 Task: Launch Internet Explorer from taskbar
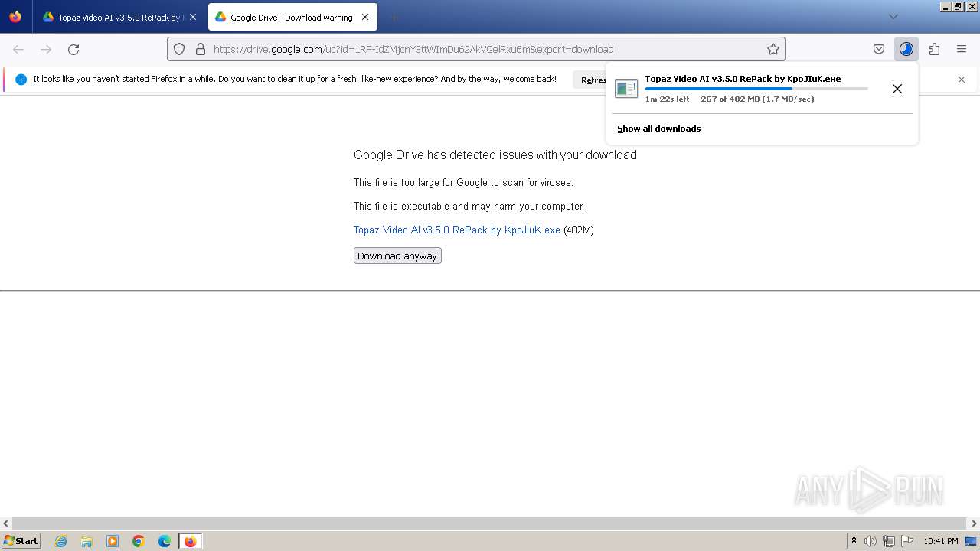(x=60, y=541)
